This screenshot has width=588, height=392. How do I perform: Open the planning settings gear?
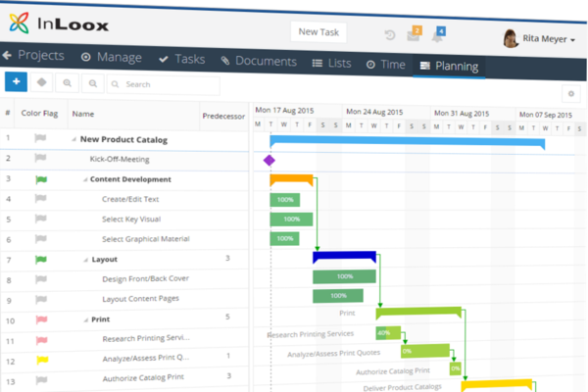pyautogui.click(x=570, y=94)
